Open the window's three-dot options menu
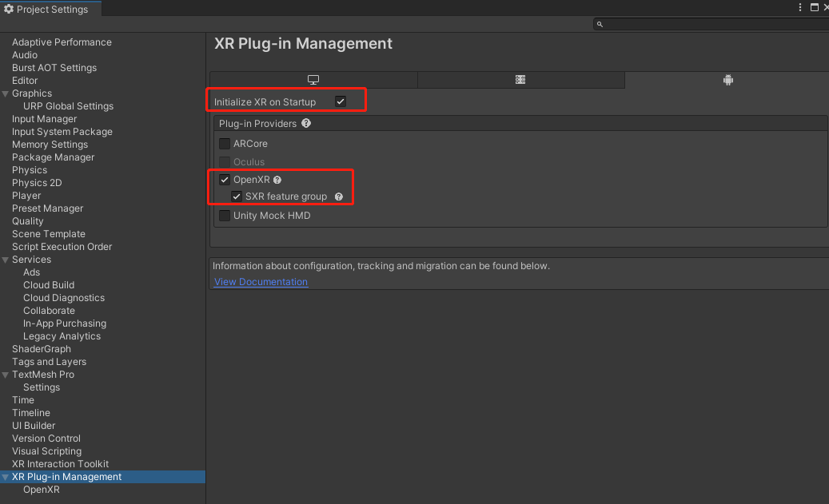 pos(799,7)
